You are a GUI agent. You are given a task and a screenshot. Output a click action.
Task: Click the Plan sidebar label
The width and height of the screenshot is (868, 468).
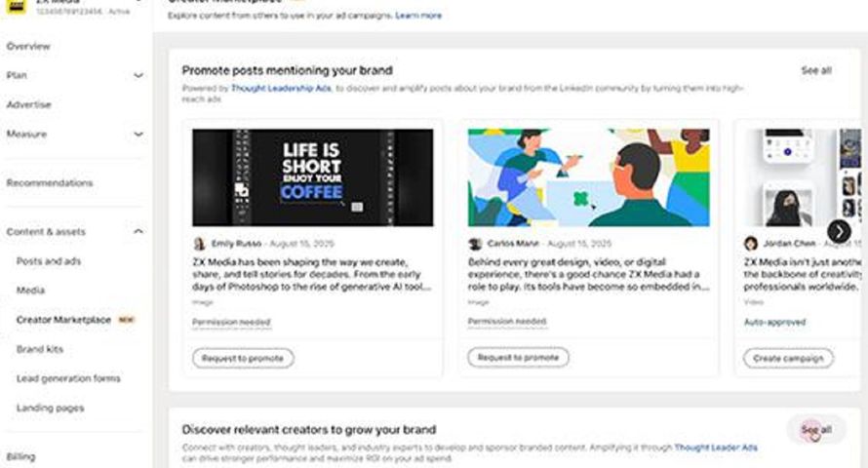coord(17,75)
